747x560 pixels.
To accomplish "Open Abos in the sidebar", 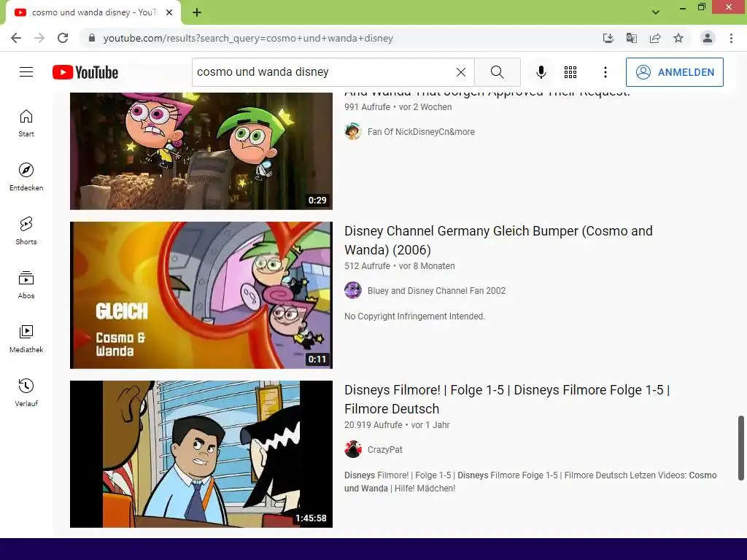I will click(x=26, y=285).
